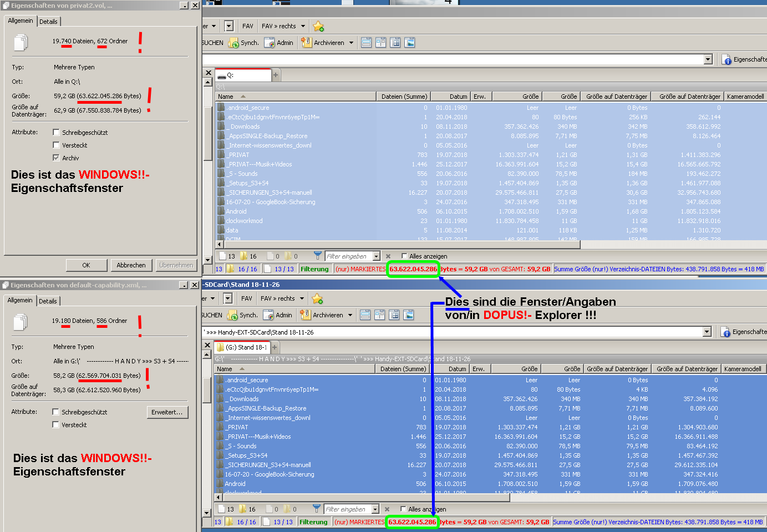Screen dimensions: 767x532
Task: Click the horizontal scrollbar of the Stand 18-11-26 file list
Action: coord(360,498)
